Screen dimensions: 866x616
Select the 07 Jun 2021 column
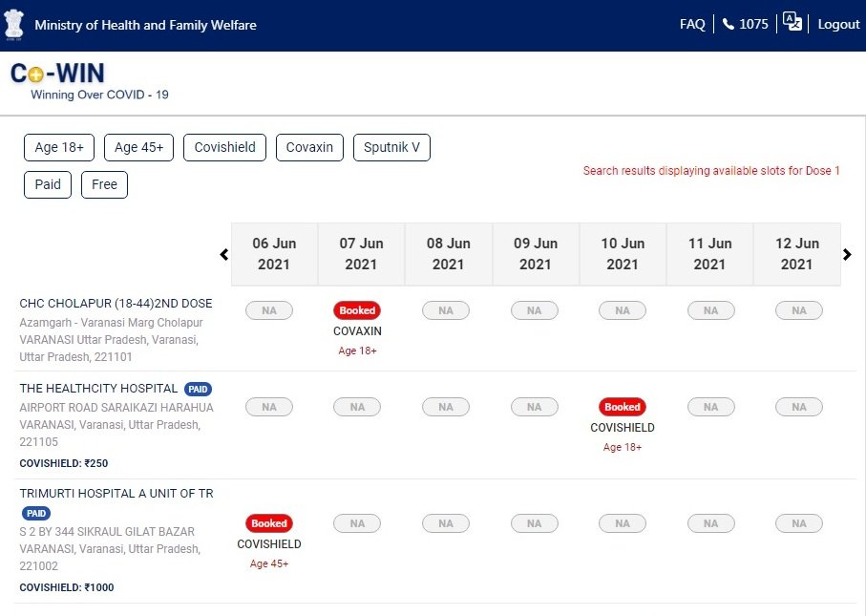pyautogui.click(x=361, y=254)
